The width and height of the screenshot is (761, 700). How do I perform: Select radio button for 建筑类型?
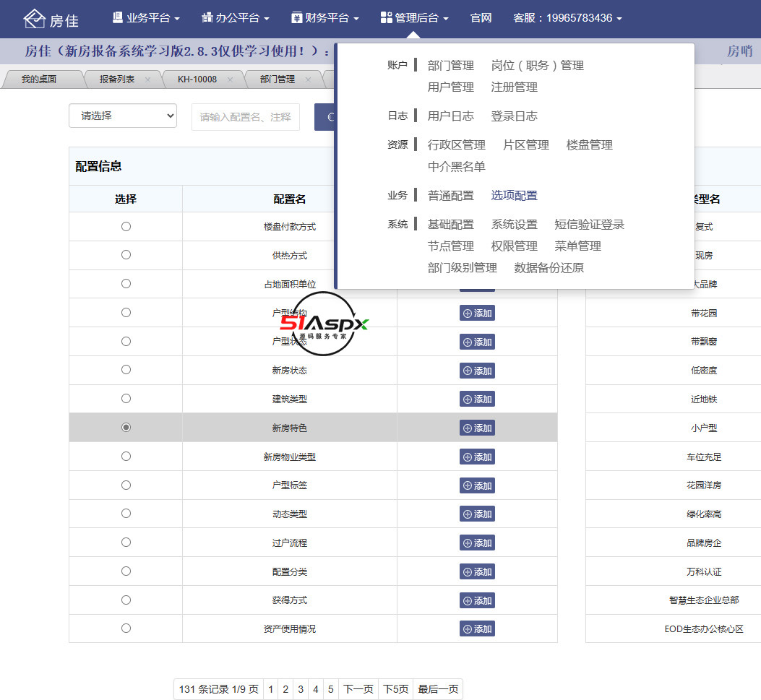(x=126, y=399)
